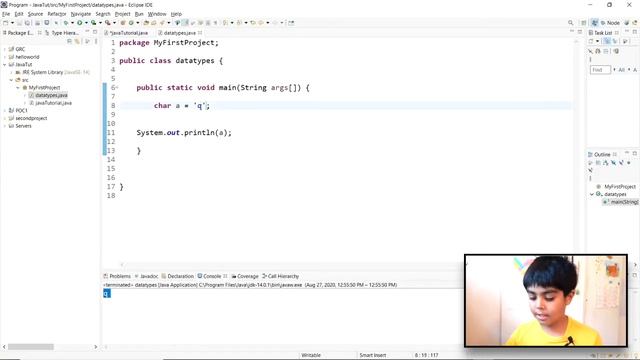Click the Pin Editor toolbar icon
This screenshot has height=360, width=640.
[x=291, y=23]
